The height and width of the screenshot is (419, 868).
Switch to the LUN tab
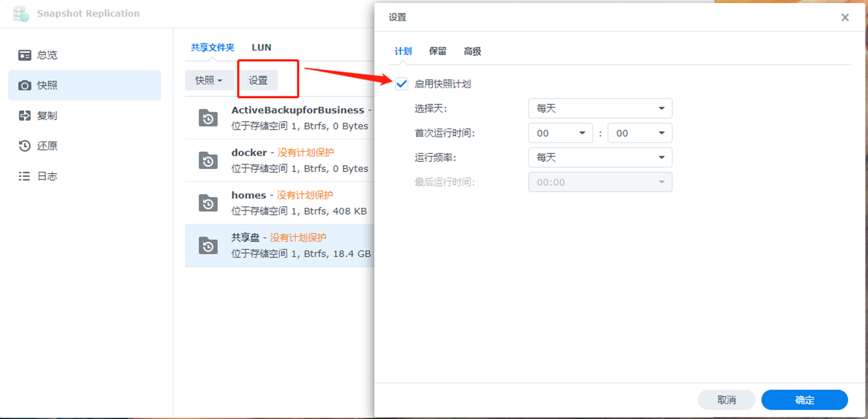point(261,47)
